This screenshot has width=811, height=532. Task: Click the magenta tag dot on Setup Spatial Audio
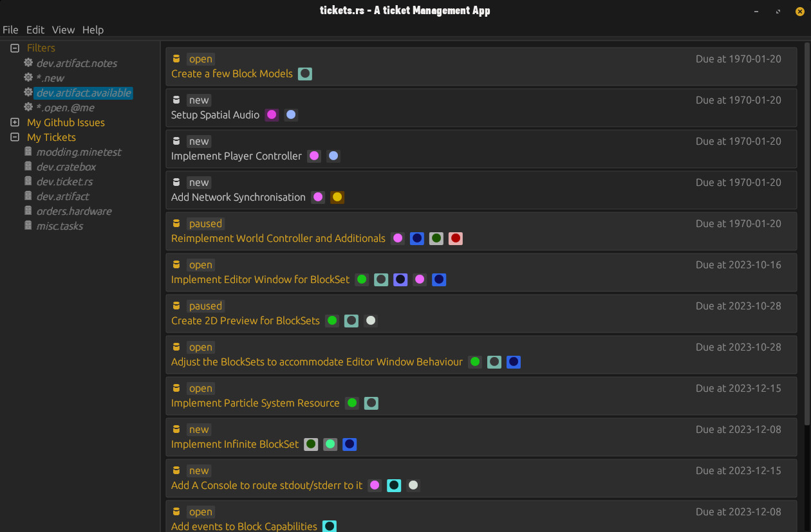point(271,115)
